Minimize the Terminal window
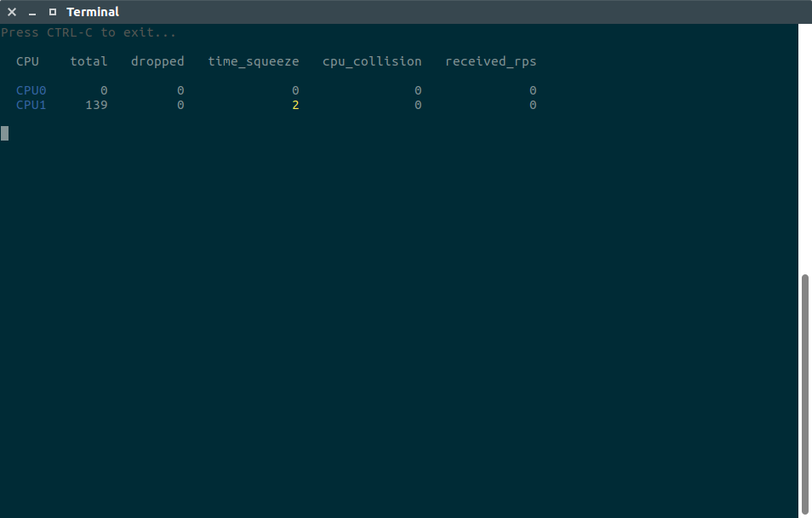The image size is (812, 518). 32,12
